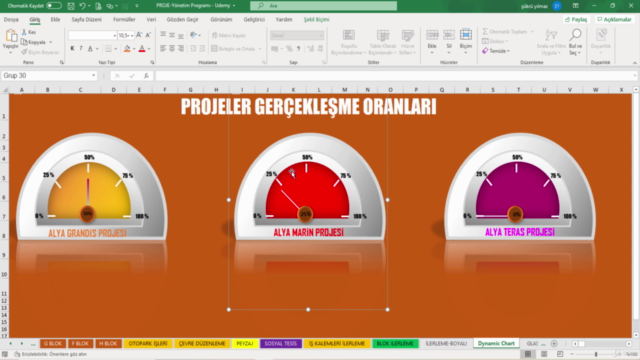Click the Kes cut button
Image resolution: width=640 pixels, height=360 pixels.
[x=29, y=32]
